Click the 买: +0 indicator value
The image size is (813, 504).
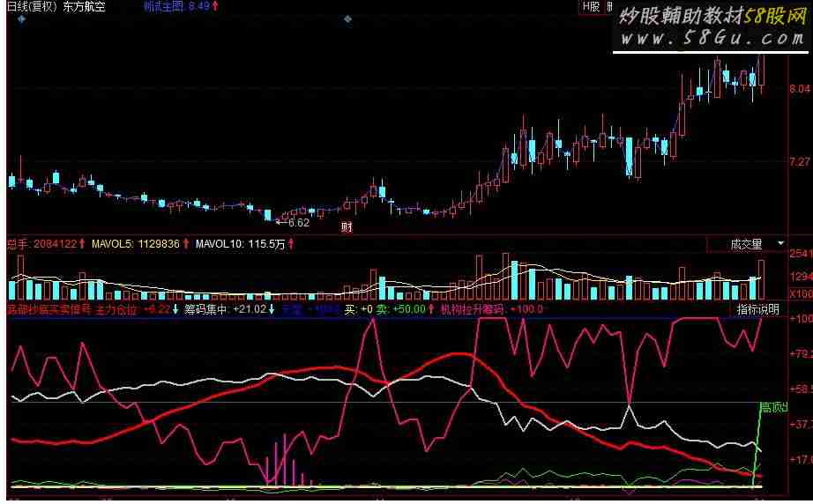(359, 310)
